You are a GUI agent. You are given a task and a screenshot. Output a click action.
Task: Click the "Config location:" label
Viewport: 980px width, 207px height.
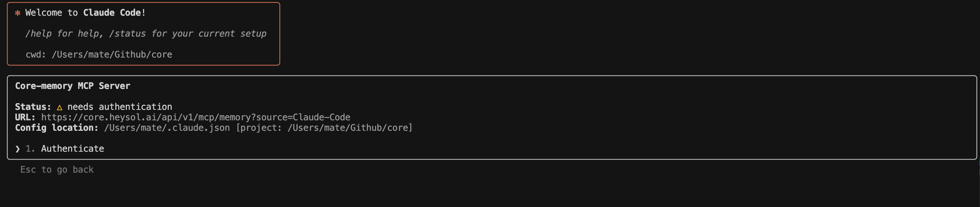click(57, 128)
